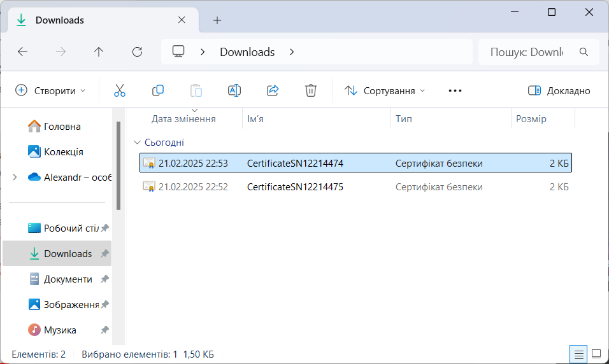This screenshot has width=609, height=364.
Task: Switch to details list view icon
Action: (x=578, y=353)
